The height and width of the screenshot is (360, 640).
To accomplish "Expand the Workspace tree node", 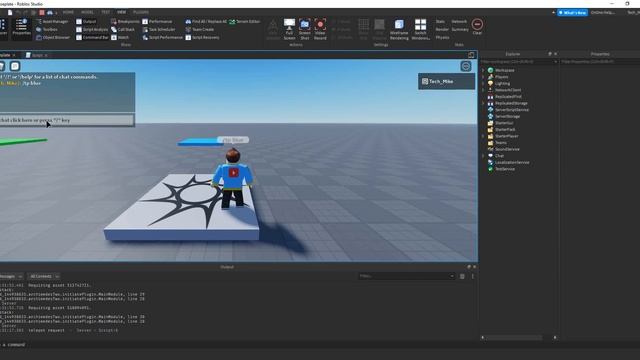I will click(483, 70).
